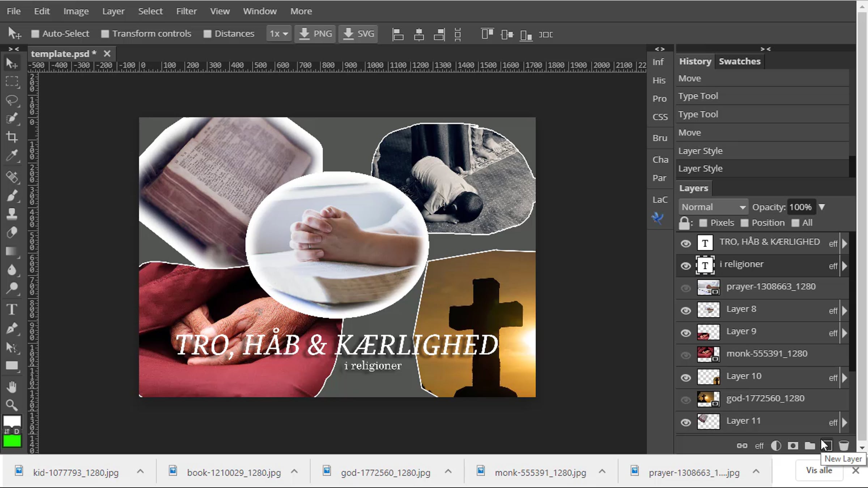This screenshot has height=488, width=868.
Task: Click the New Layer icon
Action: tap(827, 445)
